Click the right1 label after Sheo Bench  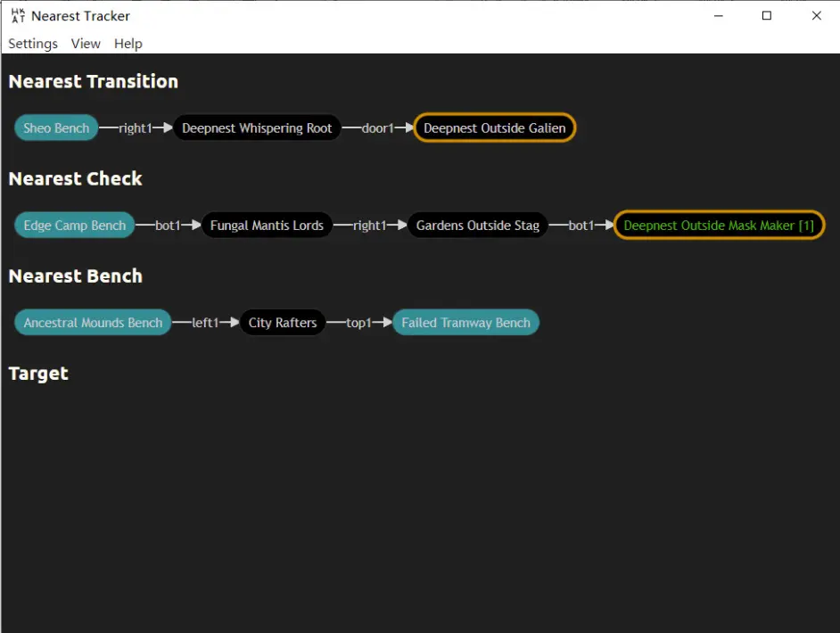point(135,128)
